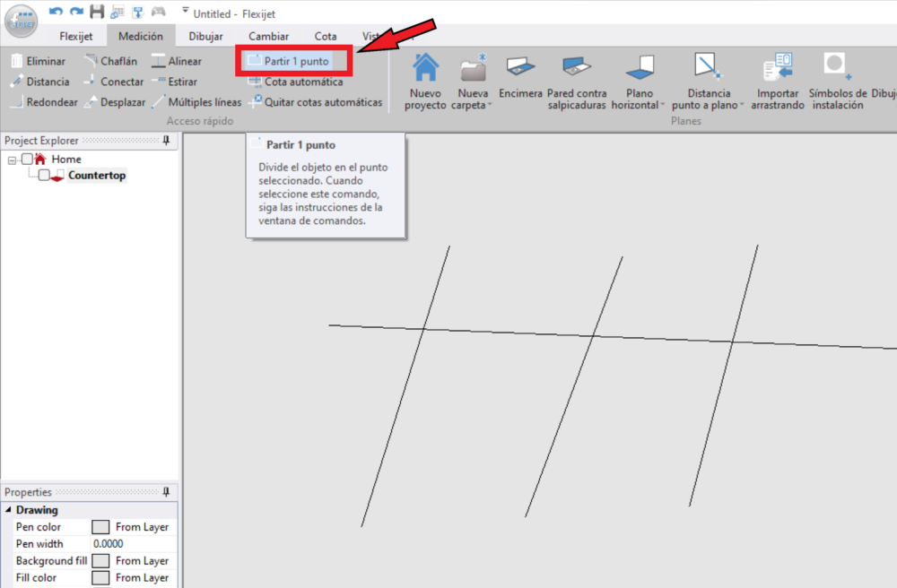Click the table/calculator icon beside the save icon
The width and height of the screenshot is (897, 588).
pos(118,12)
